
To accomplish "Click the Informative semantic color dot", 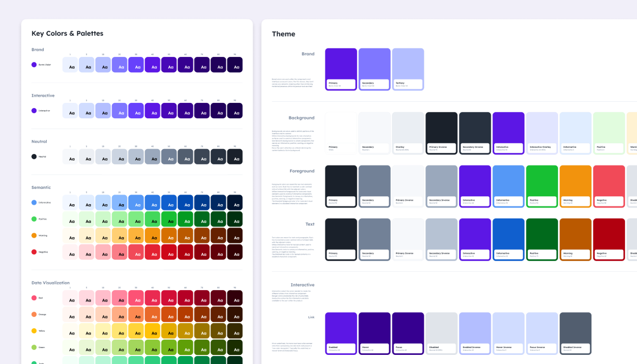I will [x=34, y=202].
